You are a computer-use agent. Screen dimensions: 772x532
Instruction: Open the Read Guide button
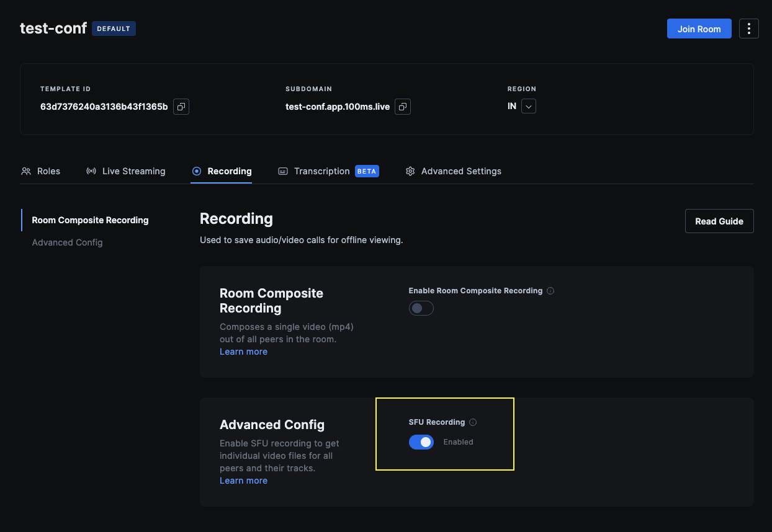719,221
